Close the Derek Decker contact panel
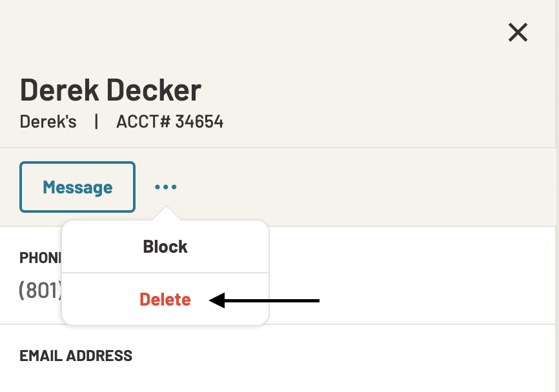The image size is (559, 392). (518, 32)
